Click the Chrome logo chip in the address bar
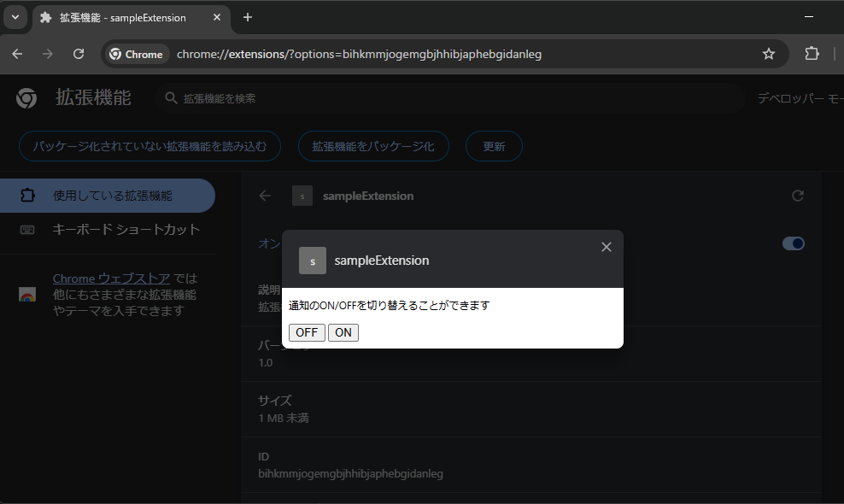The image size is (844, 504). tap(136, 54)
